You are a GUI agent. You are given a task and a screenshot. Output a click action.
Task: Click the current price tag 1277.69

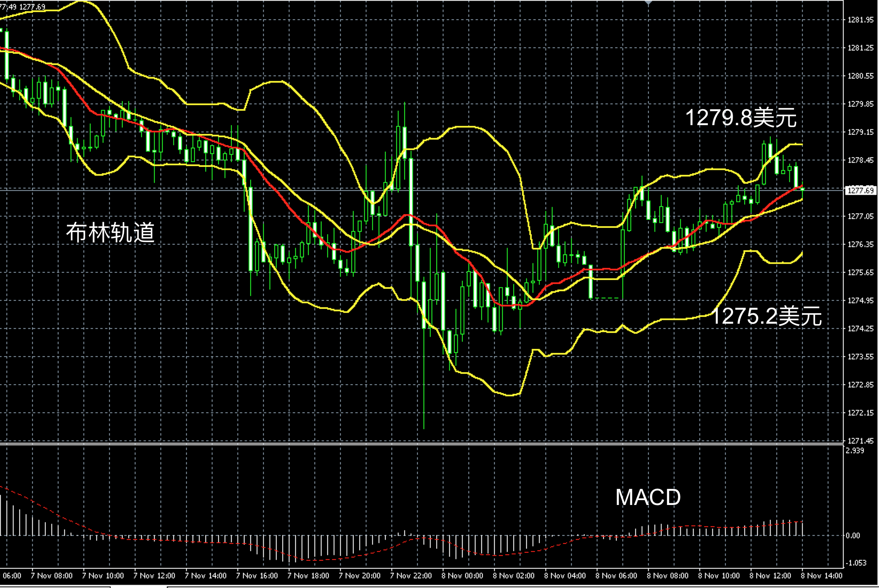[x=861, y=190]
